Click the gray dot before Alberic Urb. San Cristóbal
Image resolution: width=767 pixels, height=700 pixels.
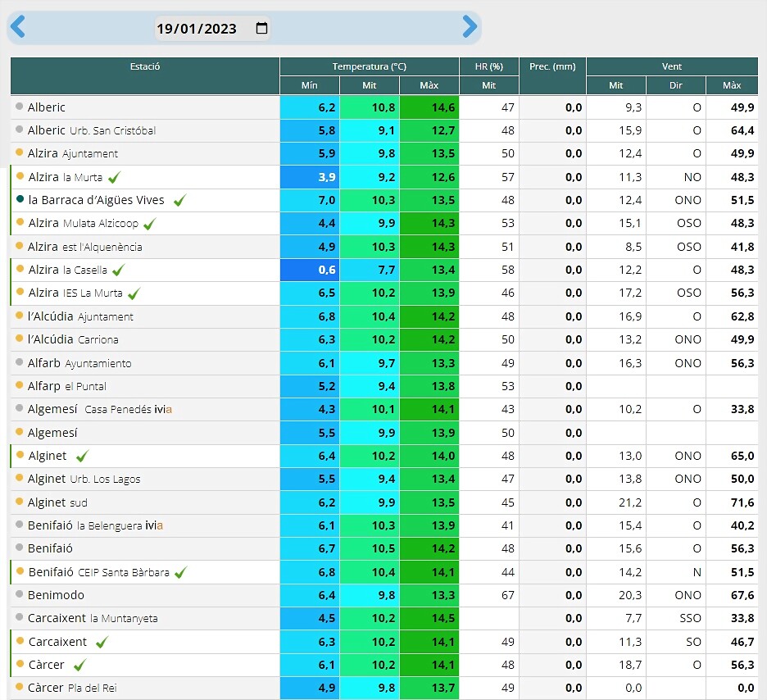20,130
